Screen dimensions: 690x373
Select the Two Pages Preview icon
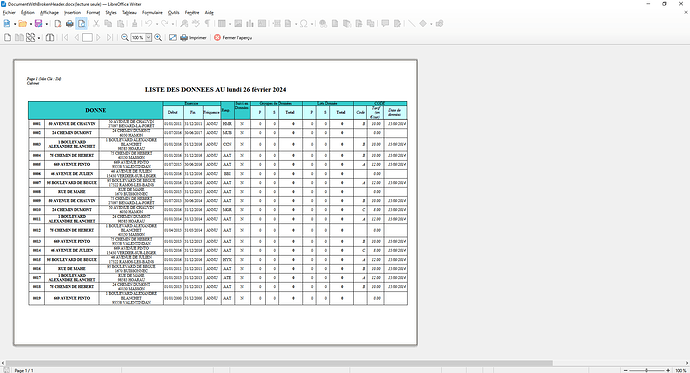point(19,38)
